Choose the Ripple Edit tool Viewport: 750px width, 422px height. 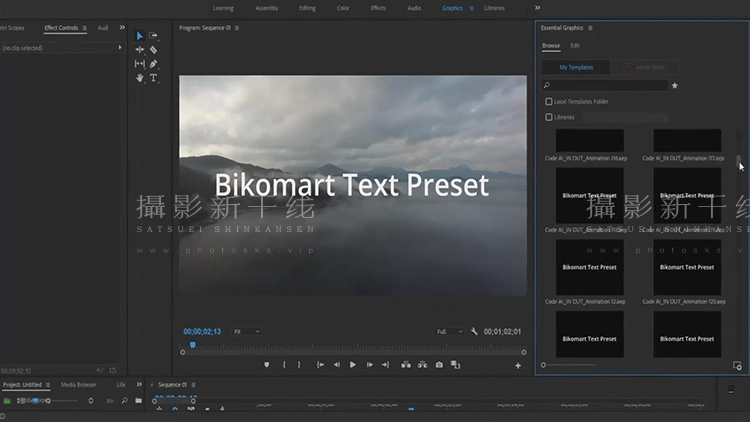(139, 49)
